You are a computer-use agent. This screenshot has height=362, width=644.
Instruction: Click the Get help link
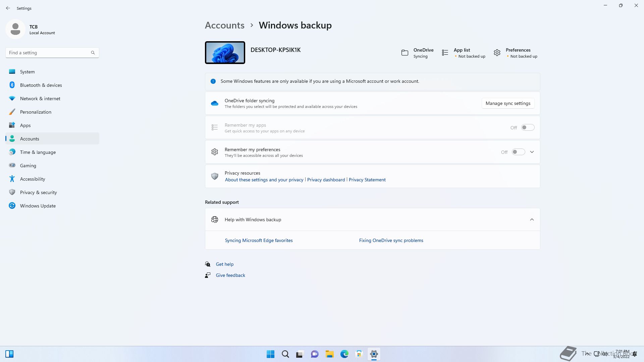coord(225,264)
